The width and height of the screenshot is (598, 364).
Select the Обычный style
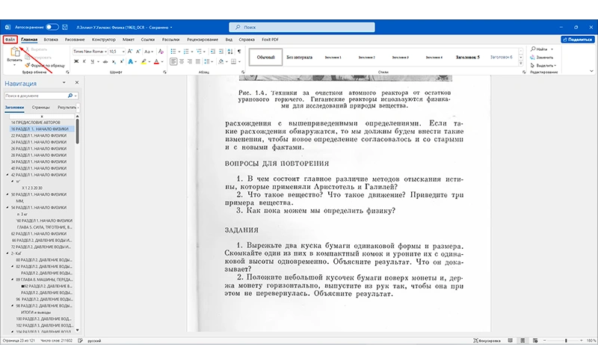coord(266,57)
